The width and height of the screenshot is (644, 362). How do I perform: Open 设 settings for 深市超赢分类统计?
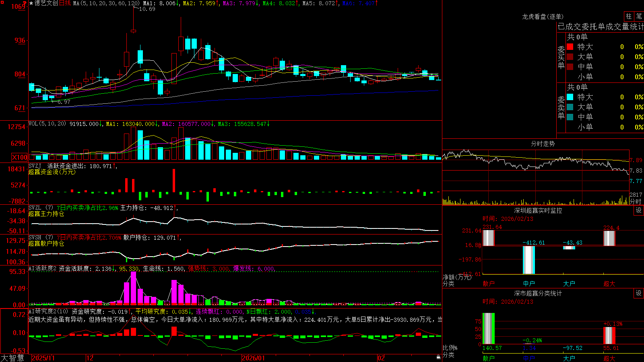click(639, 293)
